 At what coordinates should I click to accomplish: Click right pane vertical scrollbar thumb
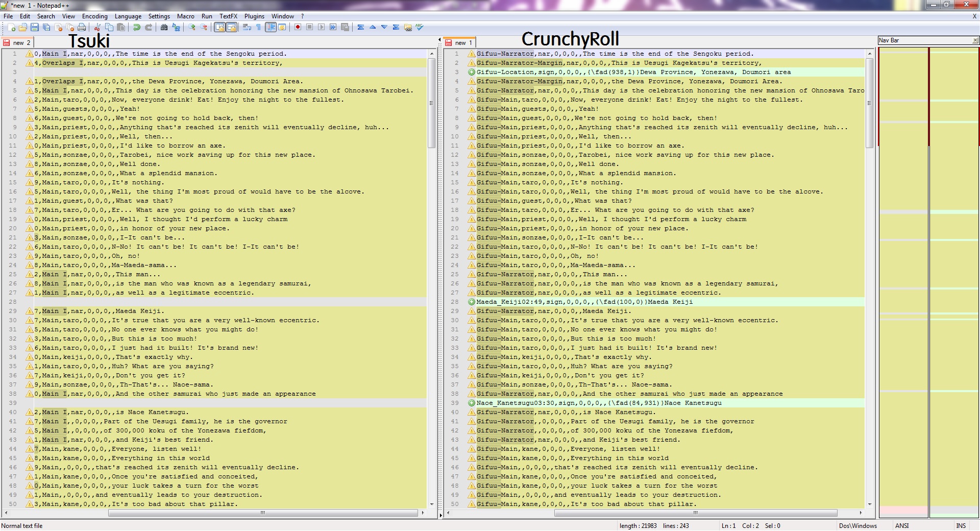(x=870, y=103)
